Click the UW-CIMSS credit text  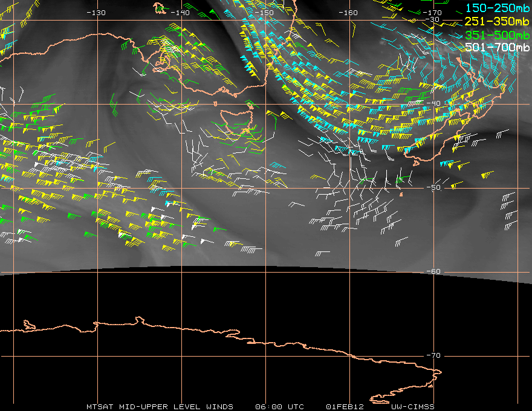[412, 407]
